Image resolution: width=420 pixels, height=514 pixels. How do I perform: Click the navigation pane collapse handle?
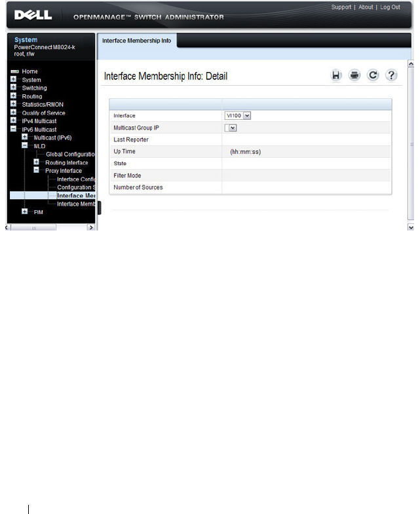pyautogui.click(x=100, y=208)
